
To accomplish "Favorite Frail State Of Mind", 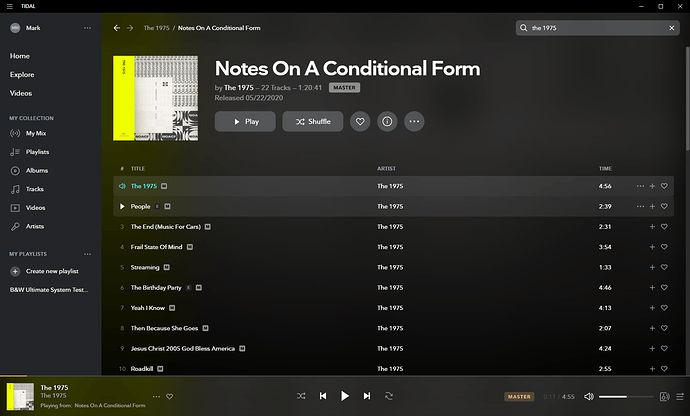I will [x=664, y=247].
